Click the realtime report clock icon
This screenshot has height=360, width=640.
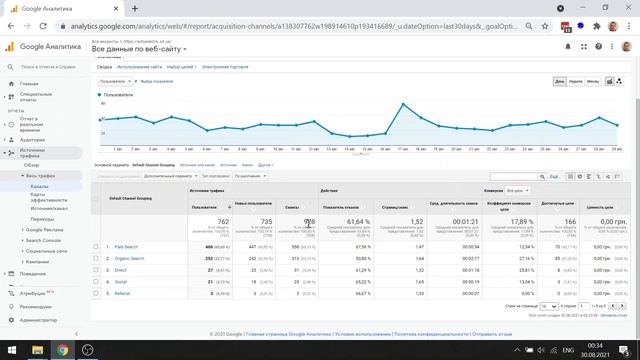(11, 124)
